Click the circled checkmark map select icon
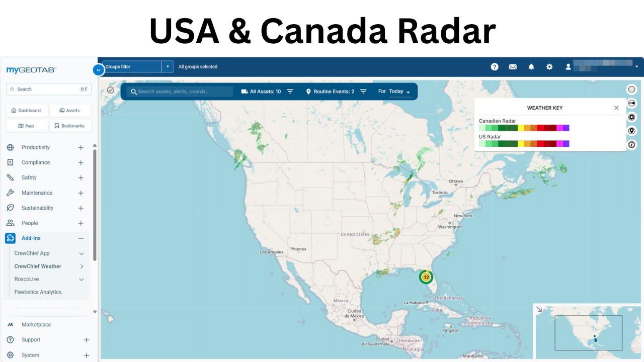This screenshot has height=362, width=644. pos(111,90)
